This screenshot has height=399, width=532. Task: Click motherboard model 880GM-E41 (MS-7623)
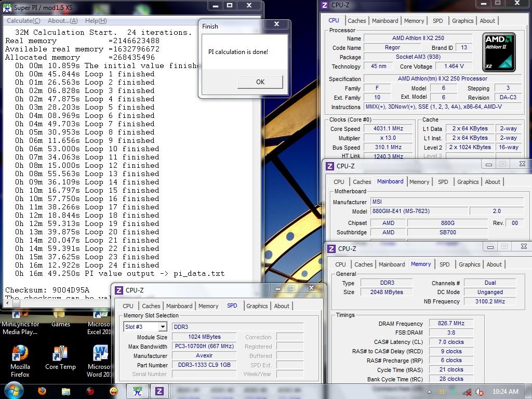pos(420,211)
